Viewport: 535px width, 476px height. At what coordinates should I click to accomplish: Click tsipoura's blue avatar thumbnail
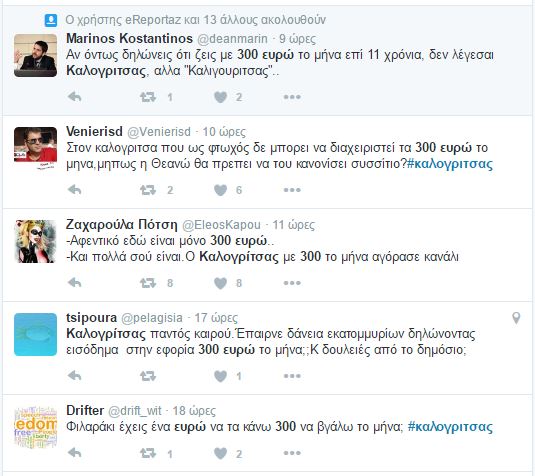pyautogui.click(x=35, y=334)
